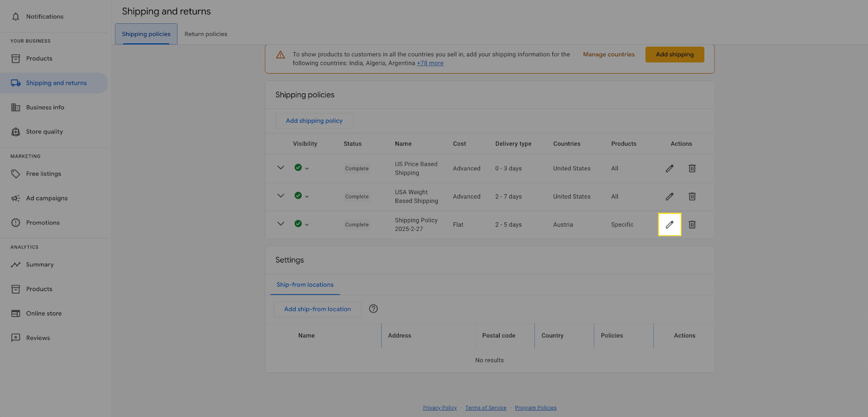Viewport: 868px width, 417px height.
Task: Click the Visibility column header
Action: [305, 144]
